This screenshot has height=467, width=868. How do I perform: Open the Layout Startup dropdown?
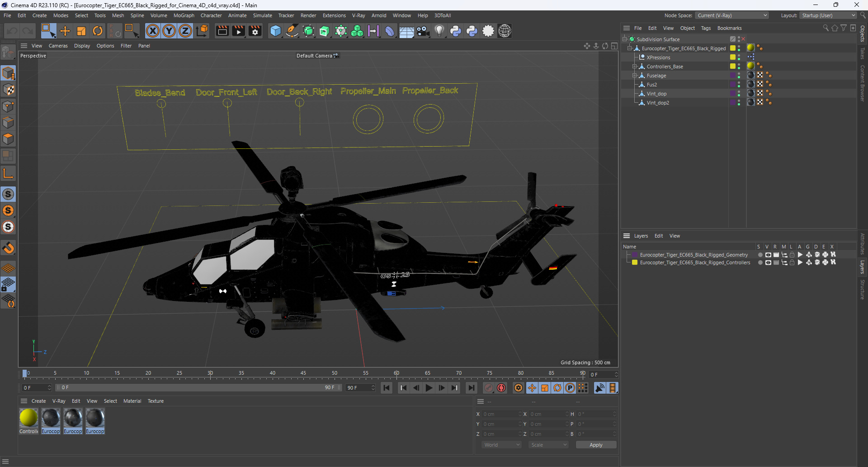coord(828,15)
